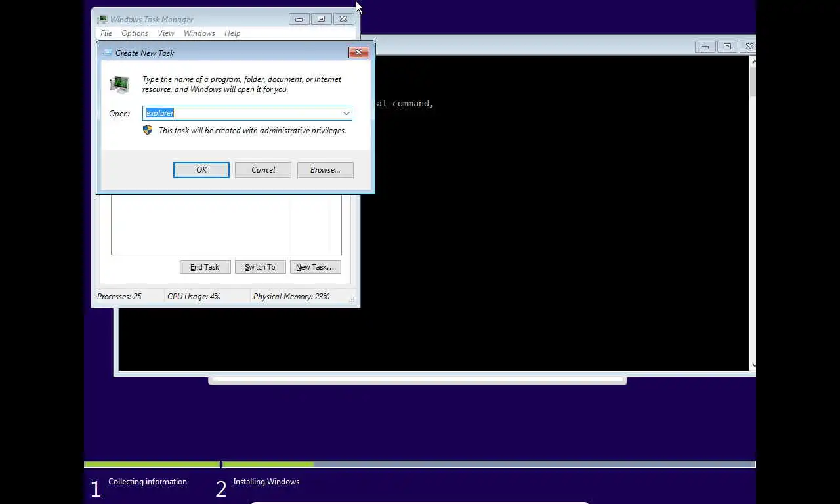Close the Windows Task Manager window

343,19
